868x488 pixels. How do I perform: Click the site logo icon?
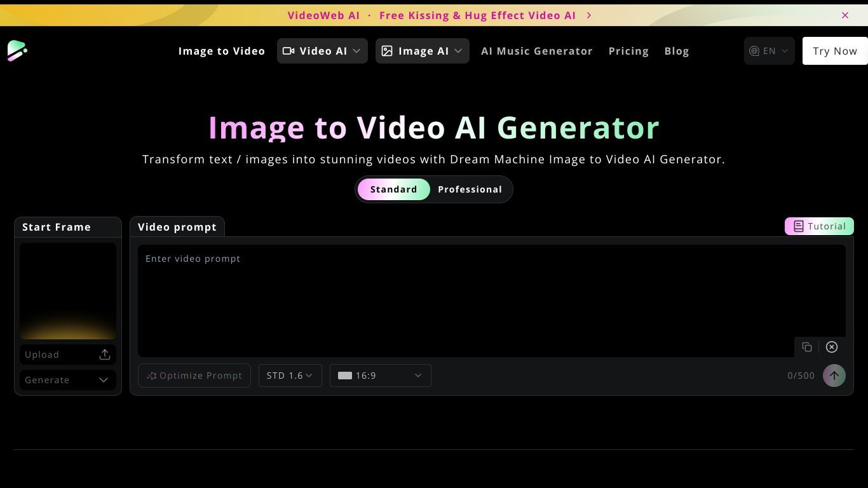pos(17,51)
